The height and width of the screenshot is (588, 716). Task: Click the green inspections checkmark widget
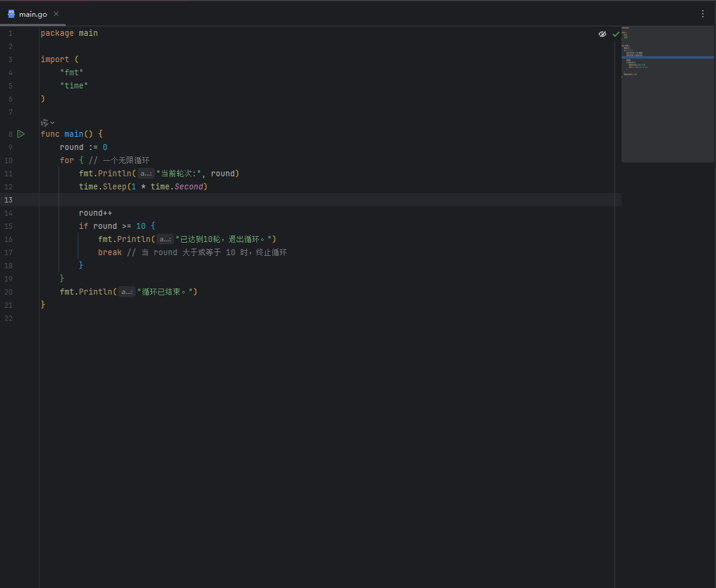point(616,34)
